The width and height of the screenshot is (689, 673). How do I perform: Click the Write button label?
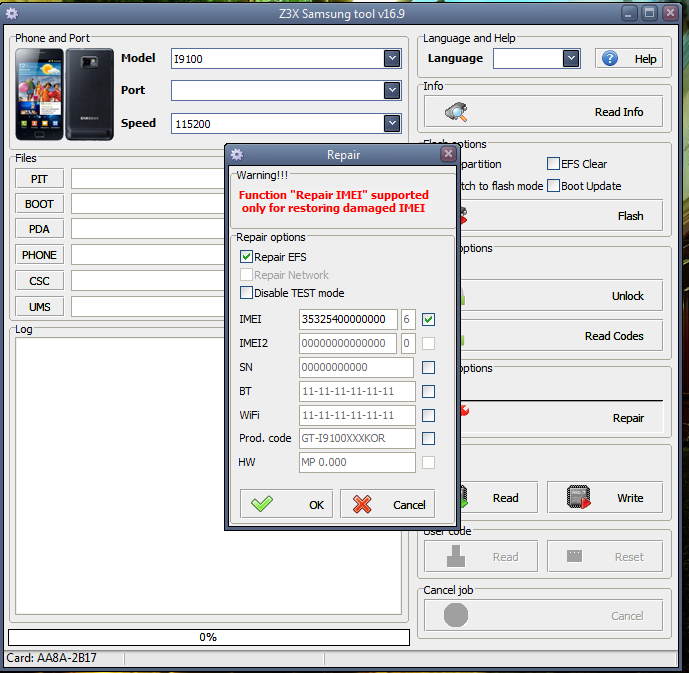coord(630,498)
